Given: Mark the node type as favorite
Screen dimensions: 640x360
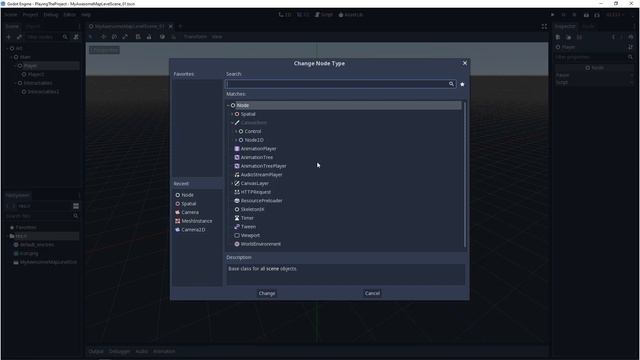Looking at the screenshot, I should 462,84.
